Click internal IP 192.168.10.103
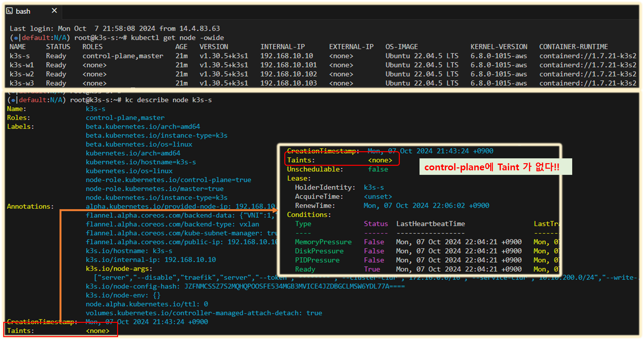The height and width of the screenshot is (340, 644). pyautogui.click(x=289, y=83)
